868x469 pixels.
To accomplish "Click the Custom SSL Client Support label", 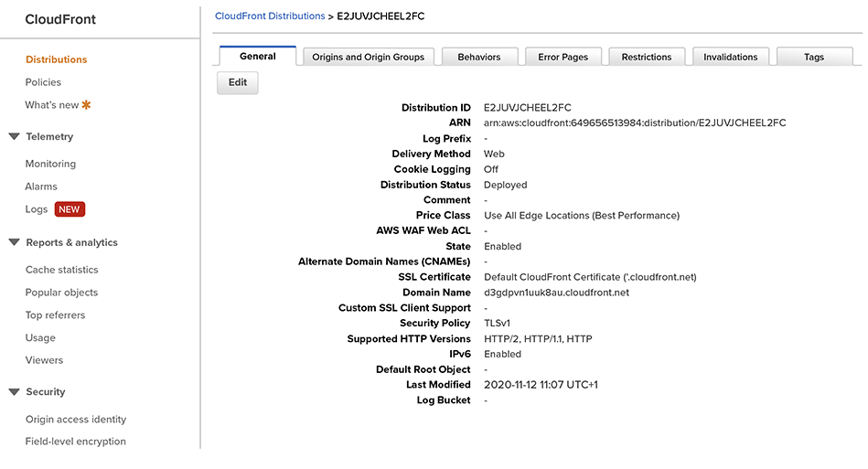I will pyautogui.click(x=404, y=308).
